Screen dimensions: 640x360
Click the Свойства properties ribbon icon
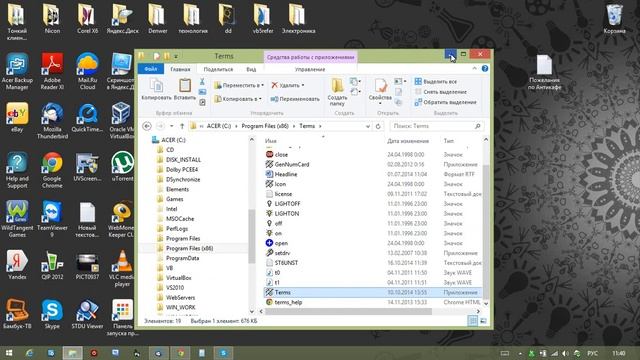(x=380, y=91)
